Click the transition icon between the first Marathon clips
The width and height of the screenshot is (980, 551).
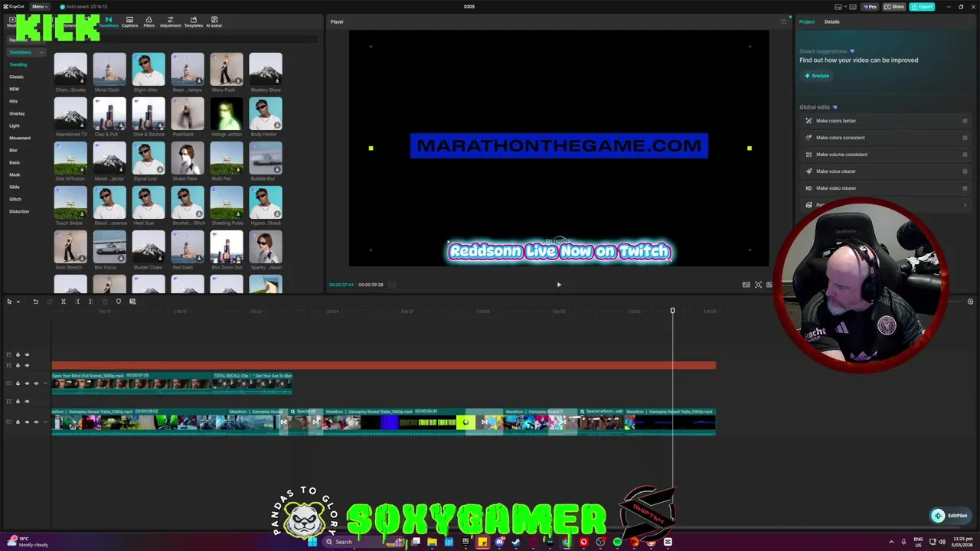(283, 422)
